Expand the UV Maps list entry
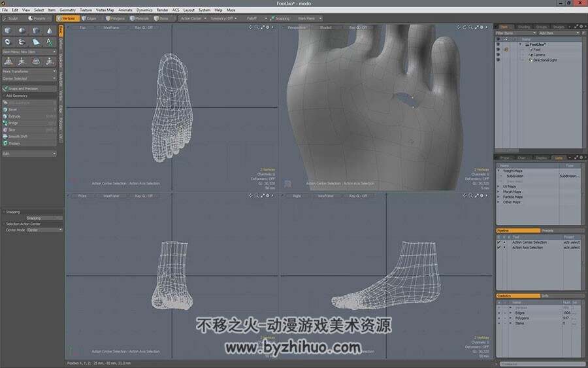 point(498,186)
